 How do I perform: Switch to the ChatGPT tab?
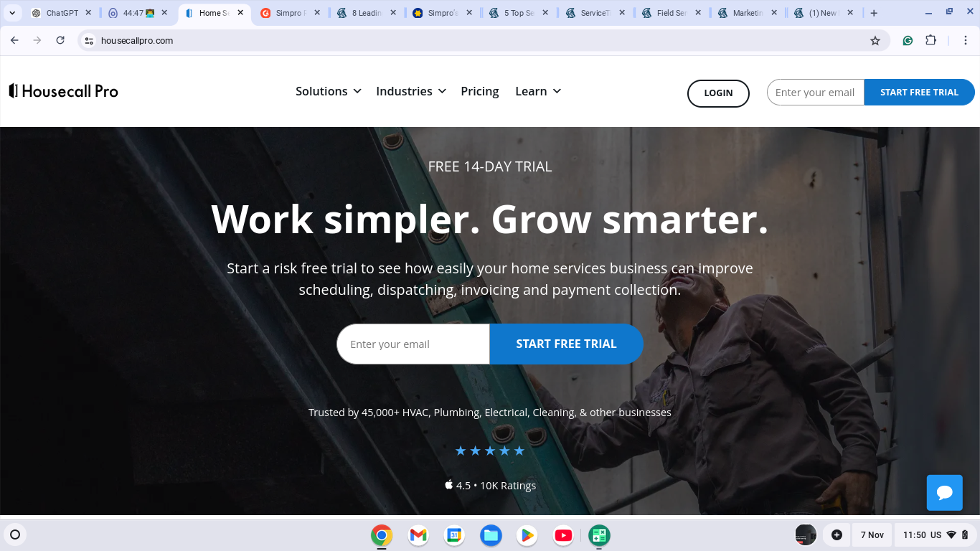pos(62,13)
